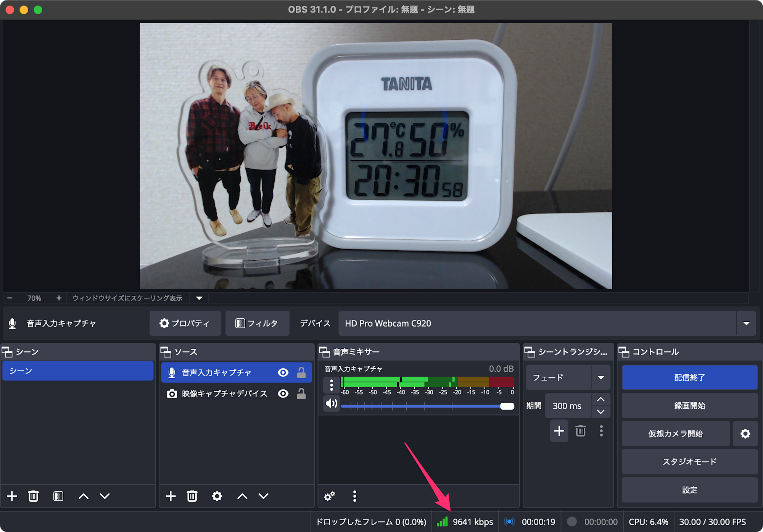Decrease transition duration with down arrow

click(x=601, y=412)
